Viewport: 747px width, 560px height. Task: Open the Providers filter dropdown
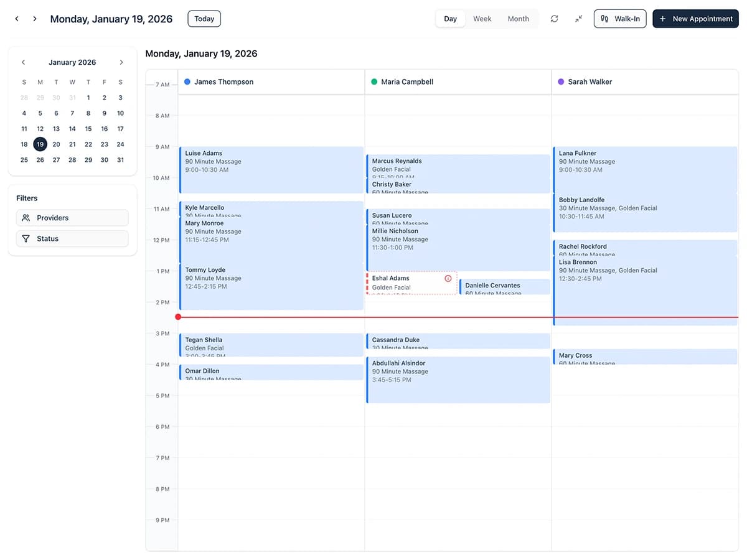point(72,218)
